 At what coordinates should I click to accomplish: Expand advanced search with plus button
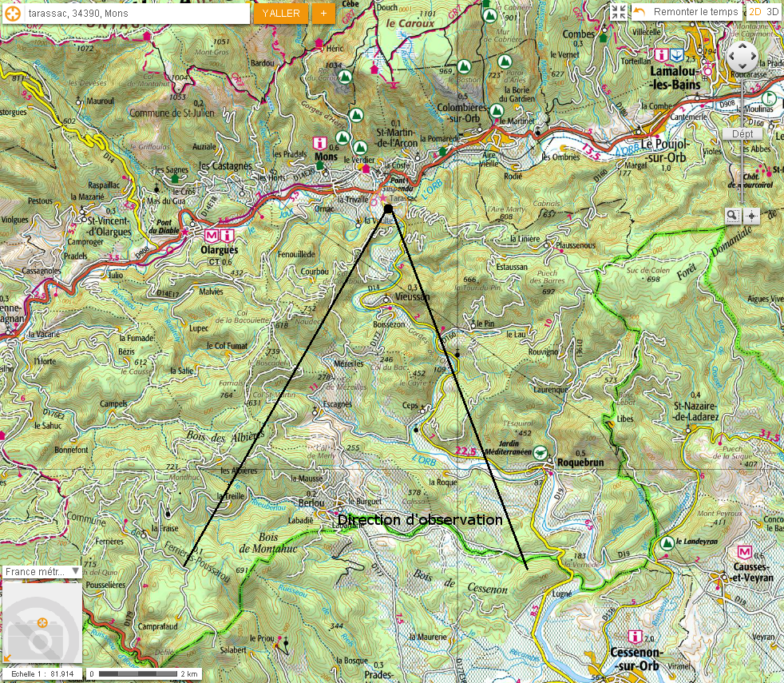pos(323,14)
